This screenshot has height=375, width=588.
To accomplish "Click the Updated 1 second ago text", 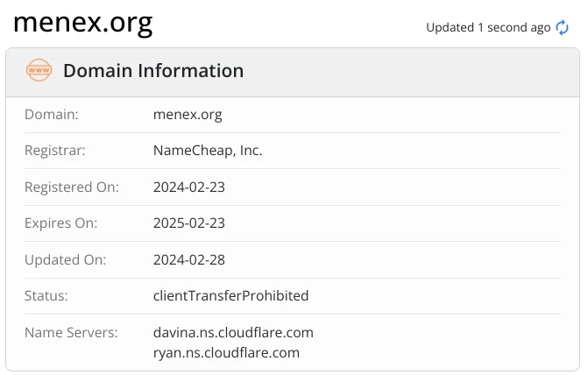I will (488, 28).
